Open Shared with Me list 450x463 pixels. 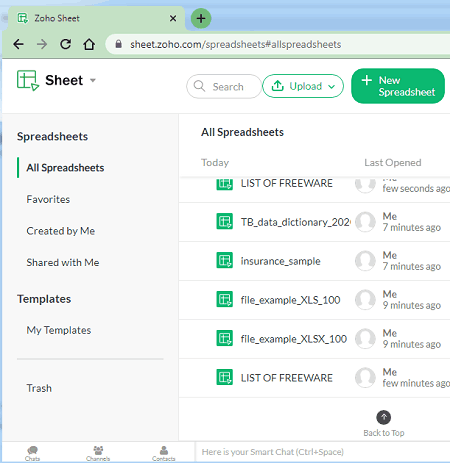pyautogui.click(x=63, y=263)
